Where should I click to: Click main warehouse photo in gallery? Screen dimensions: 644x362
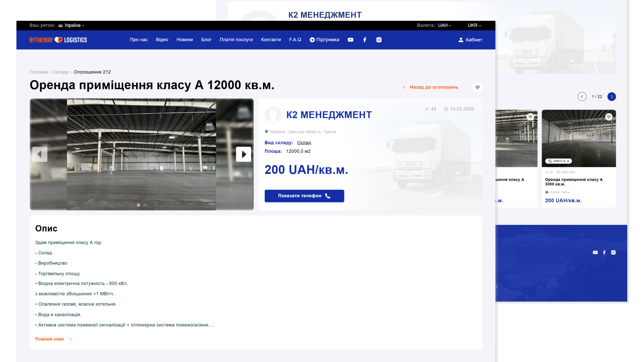point(142,154)
